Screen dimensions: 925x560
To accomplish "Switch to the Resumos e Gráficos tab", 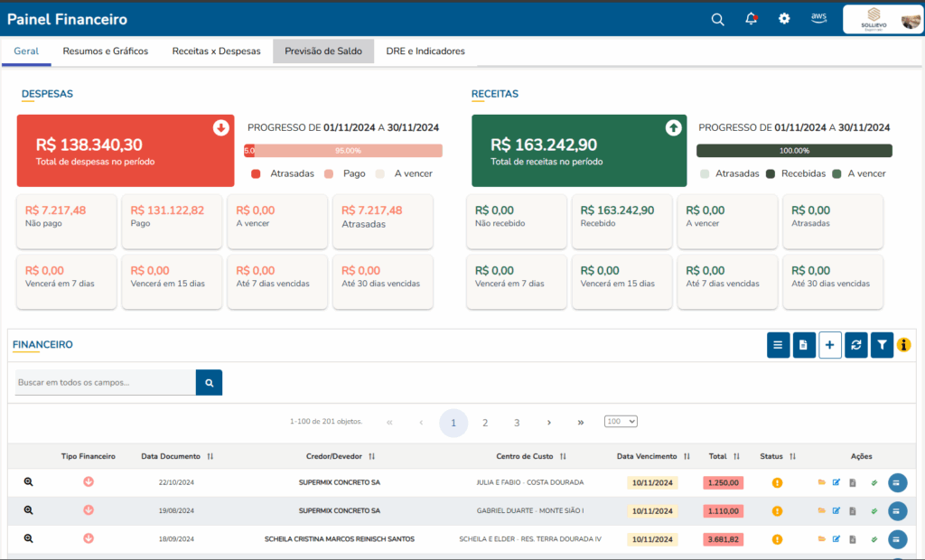I will click(105, 51).
